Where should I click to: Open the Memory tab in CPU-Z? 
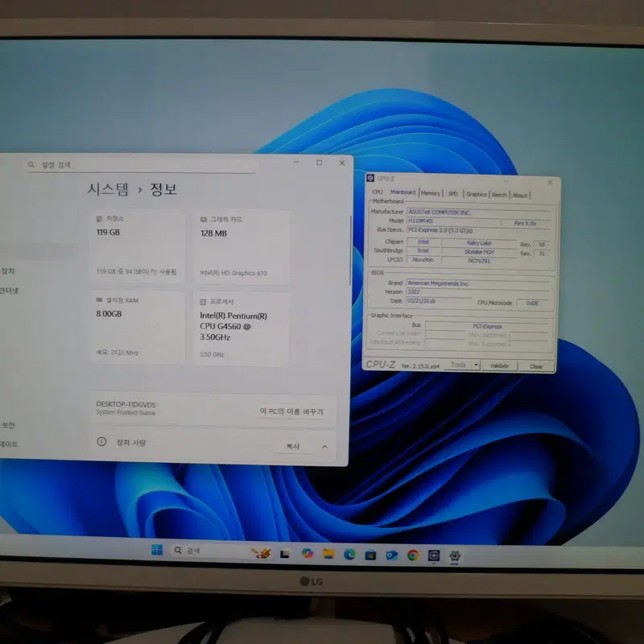point(430,193)
